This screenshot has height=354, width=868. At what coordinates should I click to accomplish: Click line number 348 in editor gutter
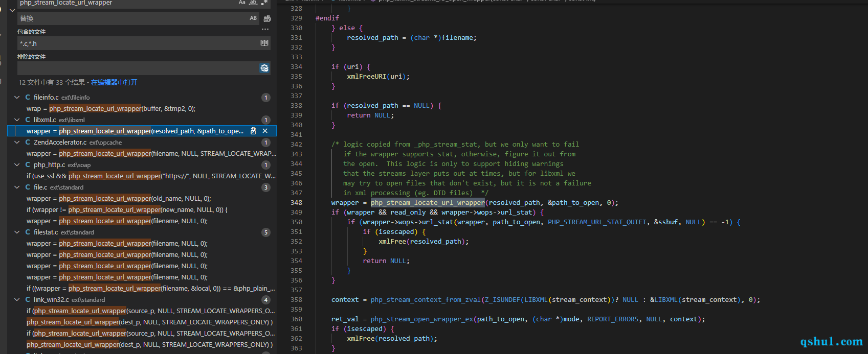[x=296, y=202]
